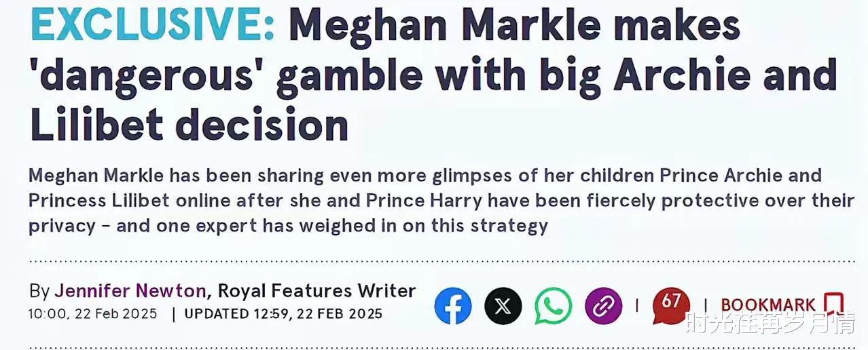Click the UPDATED 12:59 timestamp
This screenshot has height=350, width=868.
(283, 314)
